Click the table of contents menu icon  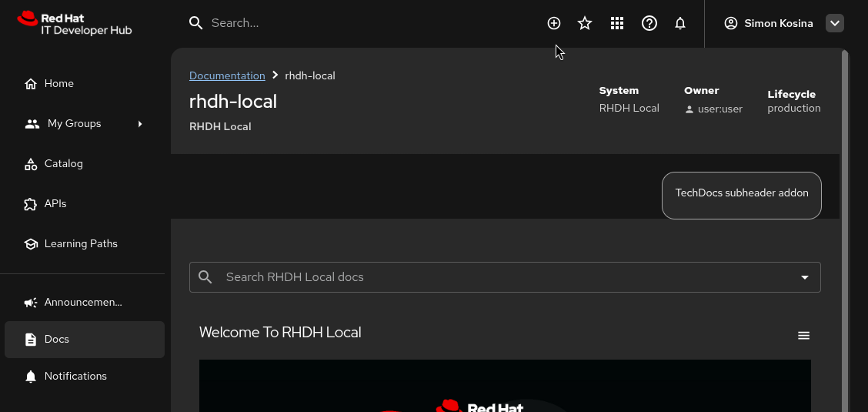click(804, 336)
